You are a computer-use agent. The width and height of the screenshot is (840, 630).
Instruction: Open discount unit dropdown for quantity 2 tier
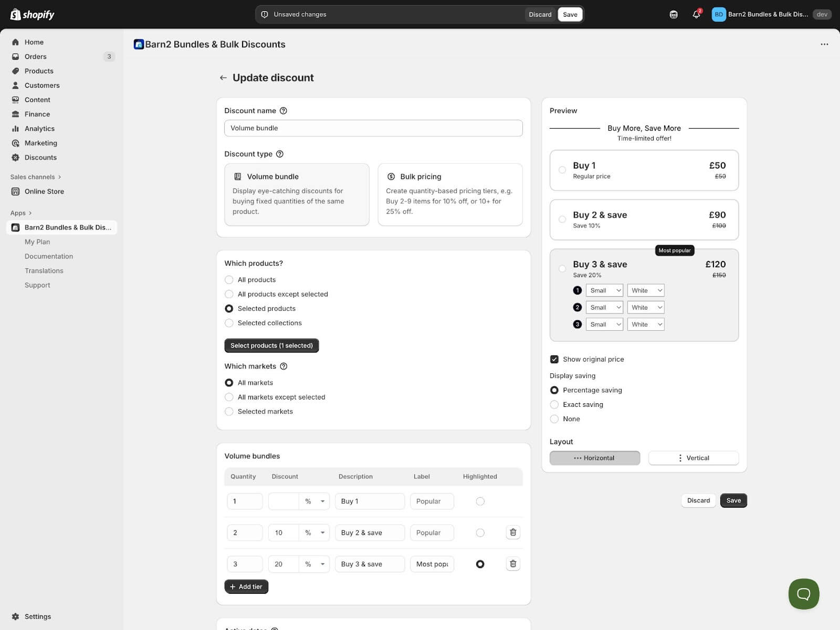tap(314, 533)
